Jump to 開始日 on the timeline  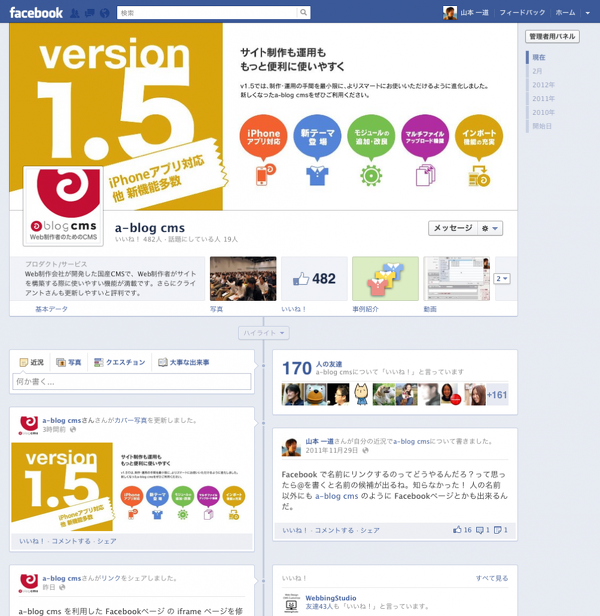542,126
